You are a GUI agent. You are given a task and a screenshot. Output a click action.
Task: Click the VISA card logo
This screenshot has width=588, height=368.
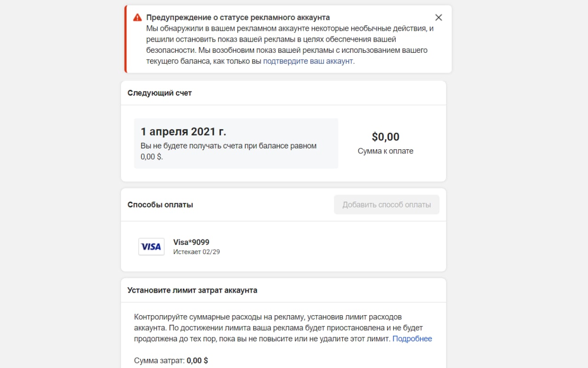[x=151, y=247]
